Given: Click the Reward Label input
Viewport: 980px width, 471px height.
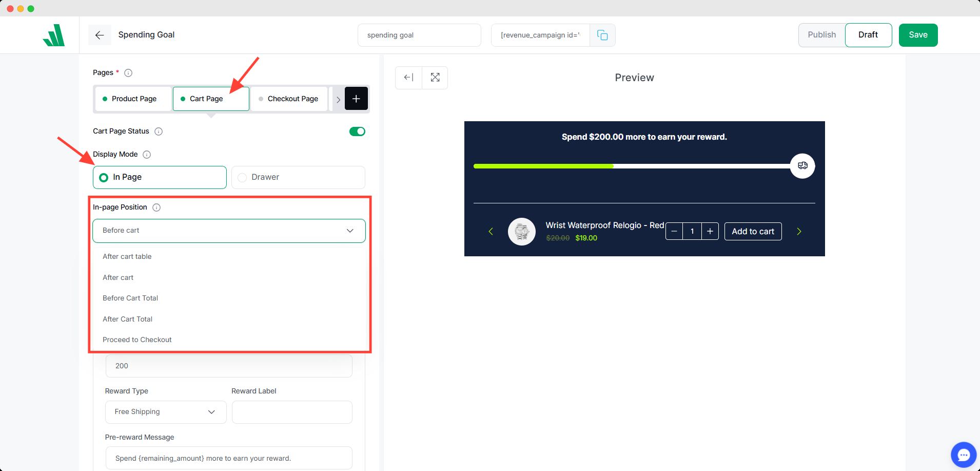Looking at the screenshot, I should (292, 412).
